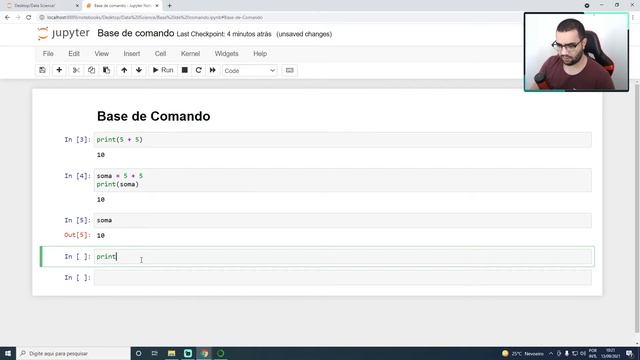
Task: Save notebook with the floppy disk icon
Action: coord(42,70)
